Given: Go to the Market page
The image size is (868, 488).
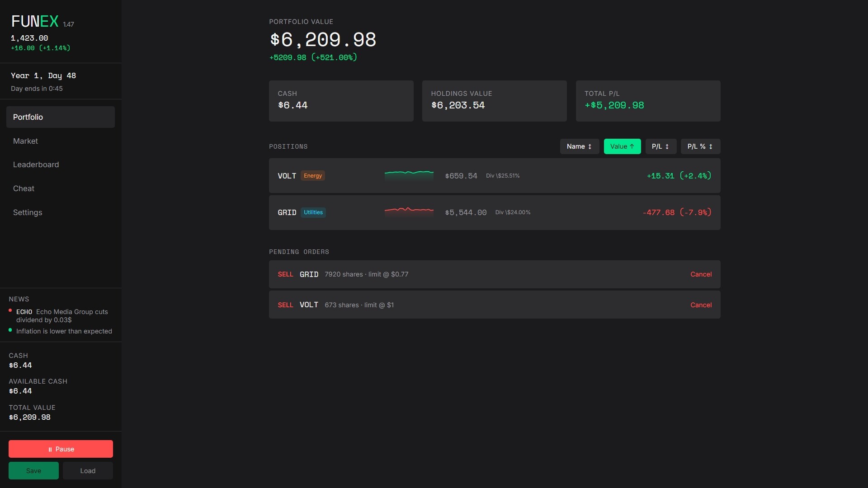Looking at the screenshot, I should pos(61,141).
